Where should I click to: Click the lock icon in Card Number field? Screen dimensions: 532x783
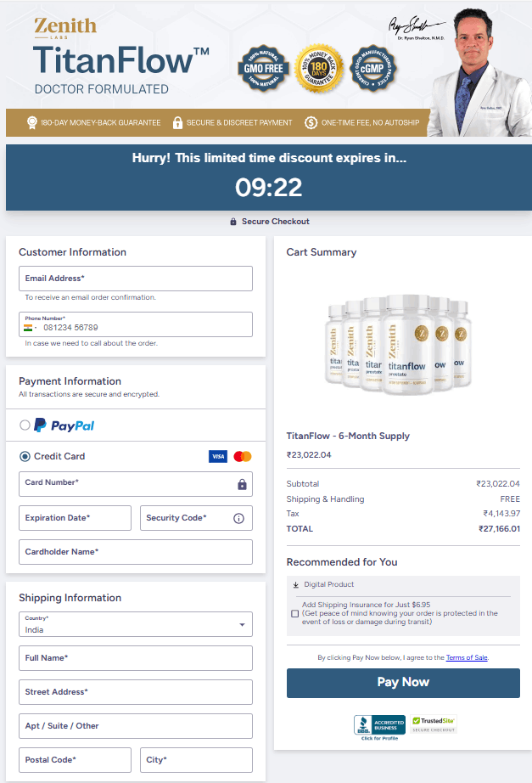242,484
